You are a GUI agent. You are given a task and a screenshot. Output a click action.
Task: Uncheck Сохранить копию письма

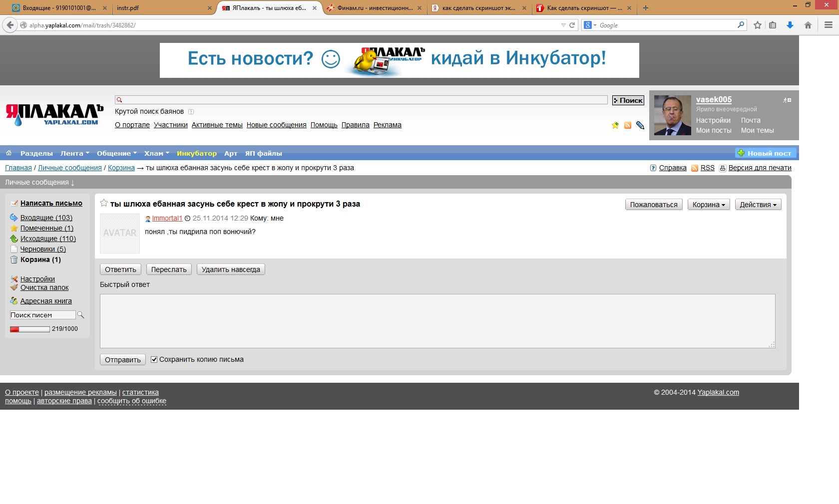point(154,359)
